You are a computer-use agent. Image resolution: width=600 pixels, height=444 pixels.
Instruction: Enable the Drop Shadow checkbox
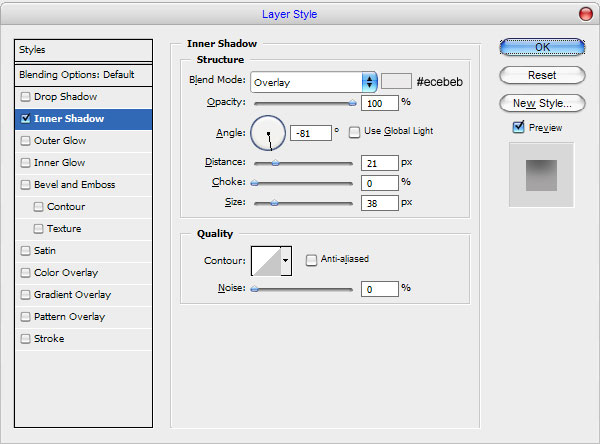pos(25,97)
